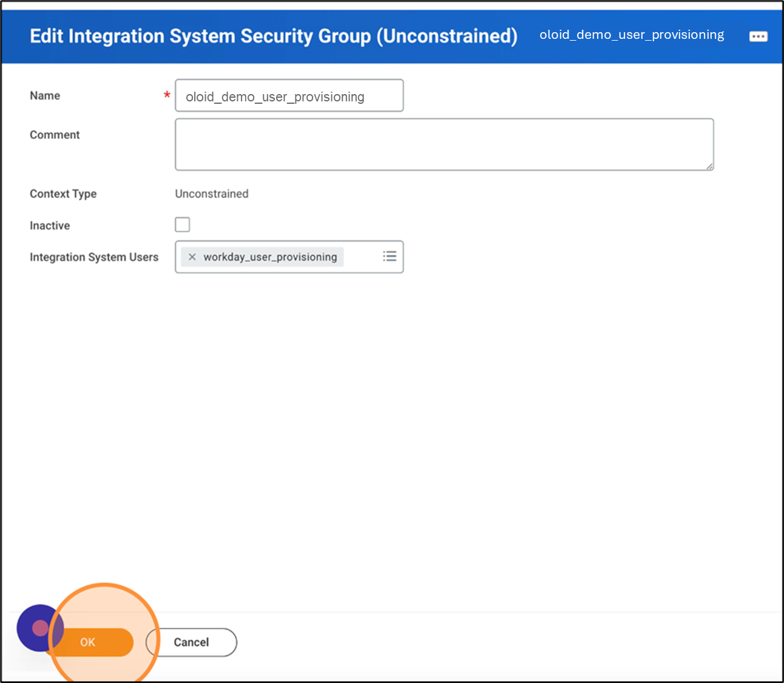
Task: Click into the Name input field
Action: coord(289,96)
